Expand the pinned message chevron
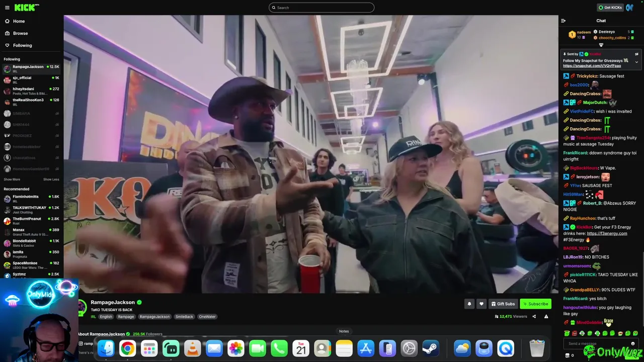Screen dimensions: 644x362 636,62
